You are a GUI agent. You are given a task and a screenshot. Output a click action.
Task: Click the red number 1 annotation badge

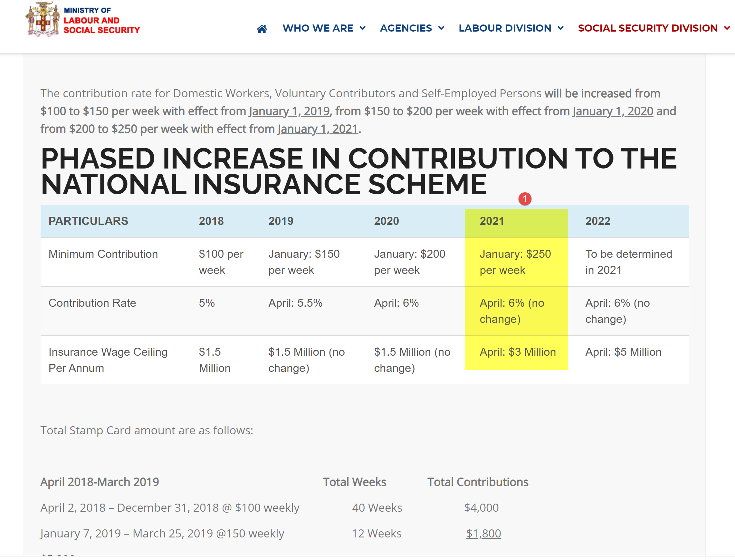524,199
